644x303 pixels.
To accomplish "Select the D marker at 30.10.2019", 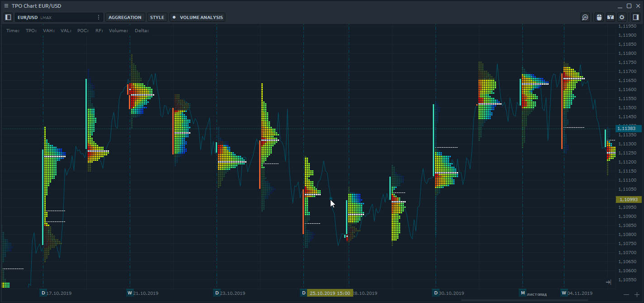I will (436, 293).
